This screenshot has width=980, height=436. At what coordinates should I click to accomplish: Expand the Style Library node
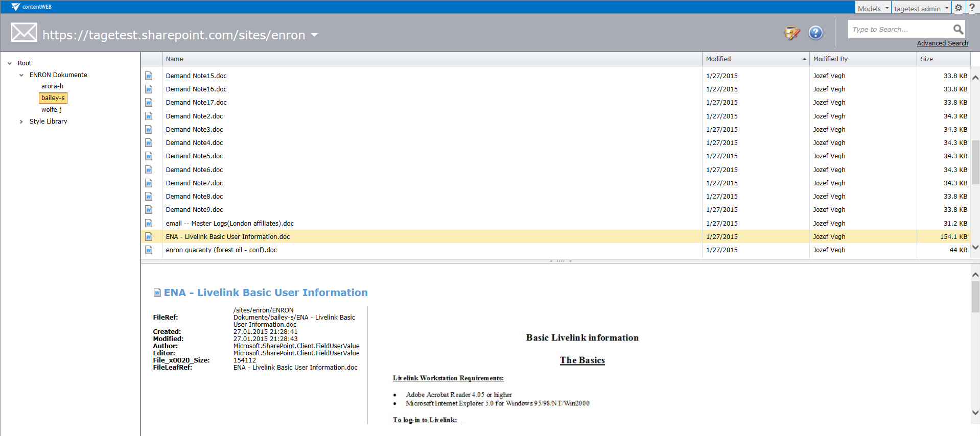(x=21, y=122)
